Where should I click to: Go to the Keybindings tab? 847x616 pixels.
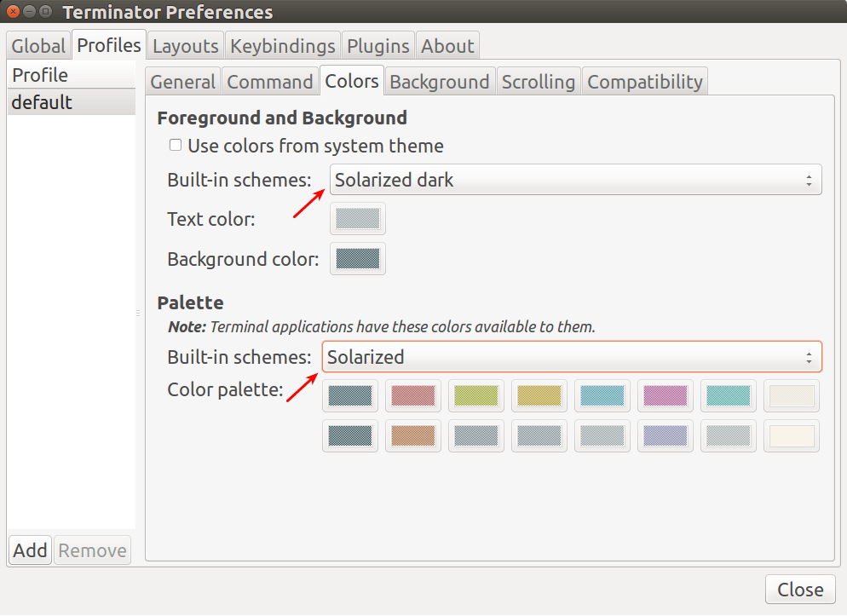click(283, 46)
